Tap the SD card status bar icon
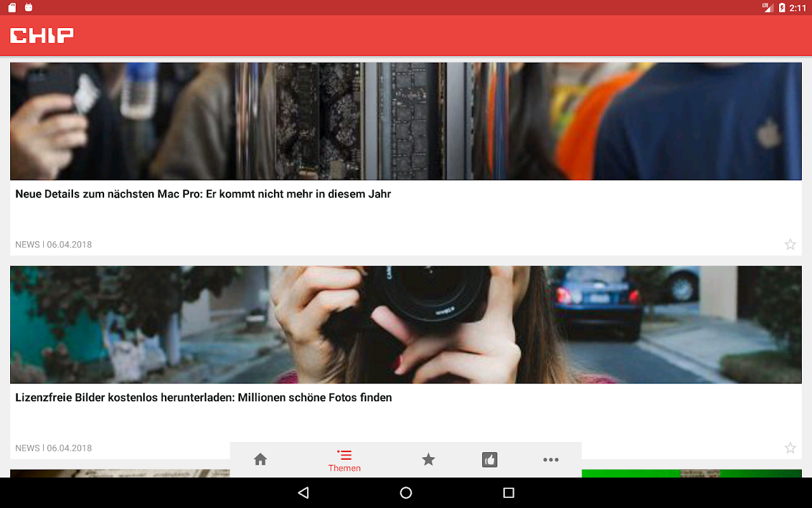812x508 pixels. [x=12, y=8]
